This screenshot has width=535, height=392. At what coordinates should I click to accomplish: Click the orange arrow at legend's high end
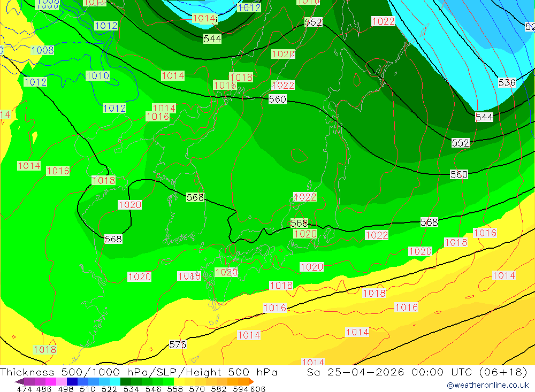[x=251, y=381]
